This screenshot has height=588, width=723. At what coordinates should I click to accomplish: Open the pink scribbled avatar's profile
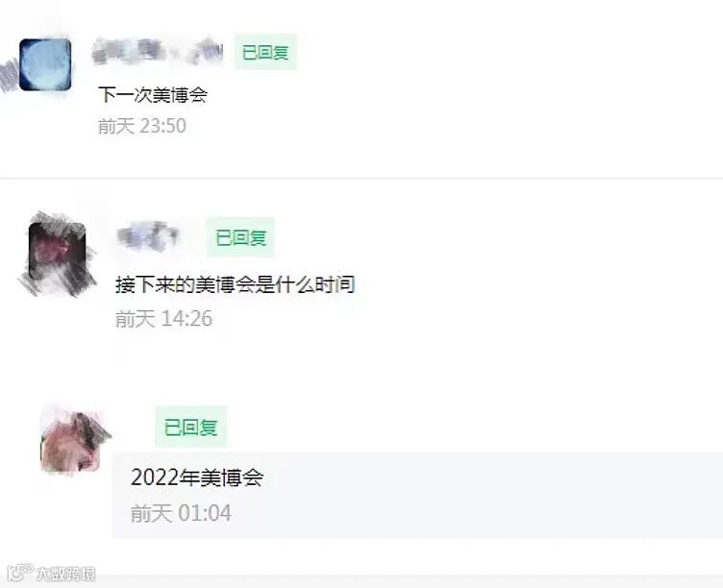71,441
